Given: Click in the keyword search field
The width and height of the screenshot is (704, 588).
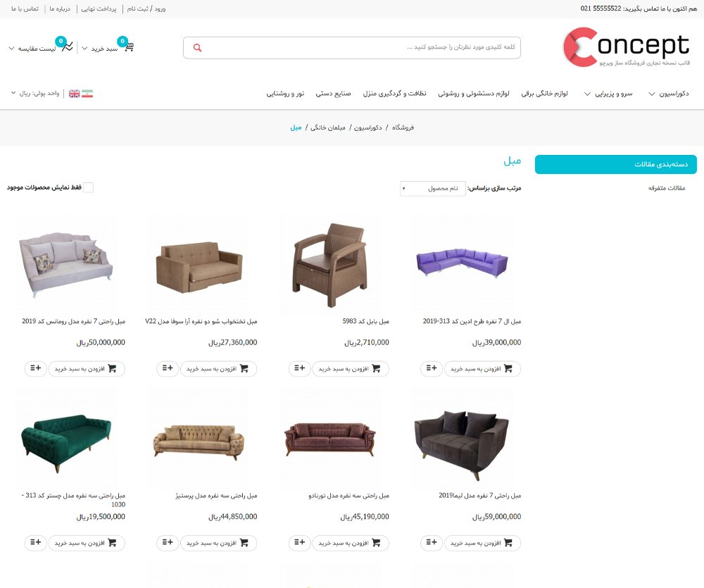Looking at the screenshot, I should [359, 48].
